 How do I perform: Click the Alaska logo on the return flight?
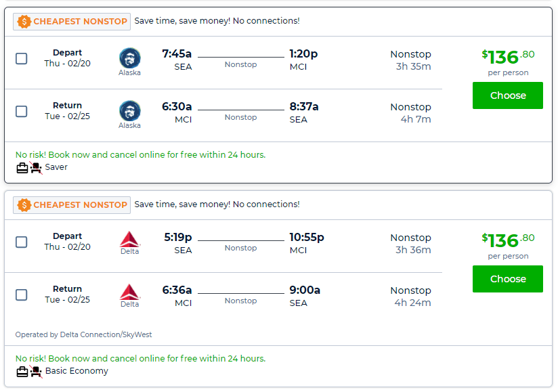click(129, 112)
